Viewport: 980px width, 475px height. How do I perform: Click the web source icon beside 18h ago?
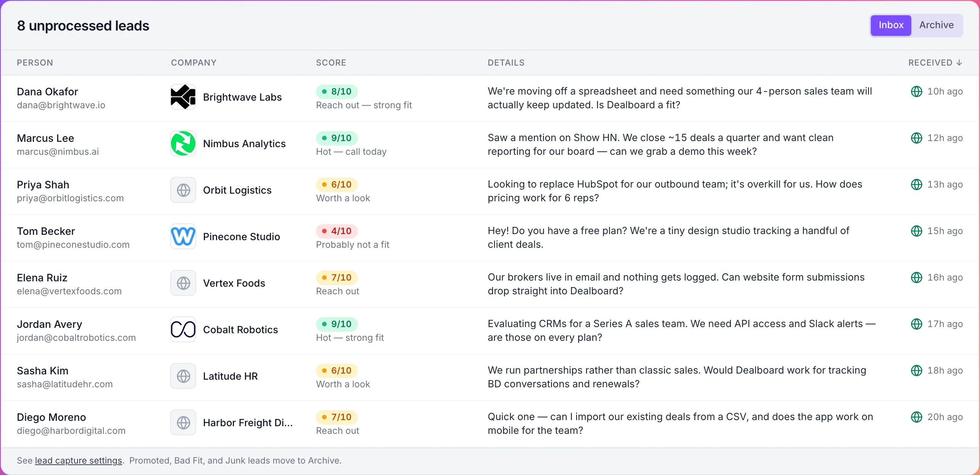click(916, 371)
